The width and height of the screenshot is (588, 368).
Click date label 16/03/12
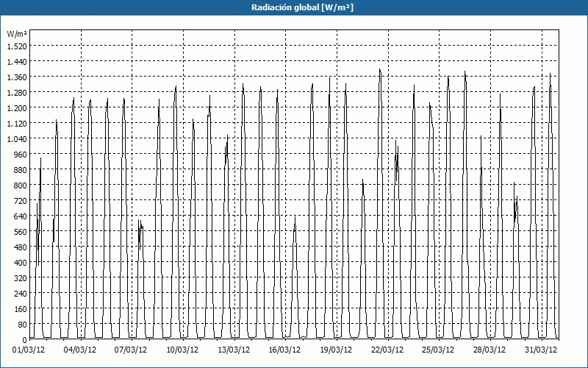(x=284, y=350)
